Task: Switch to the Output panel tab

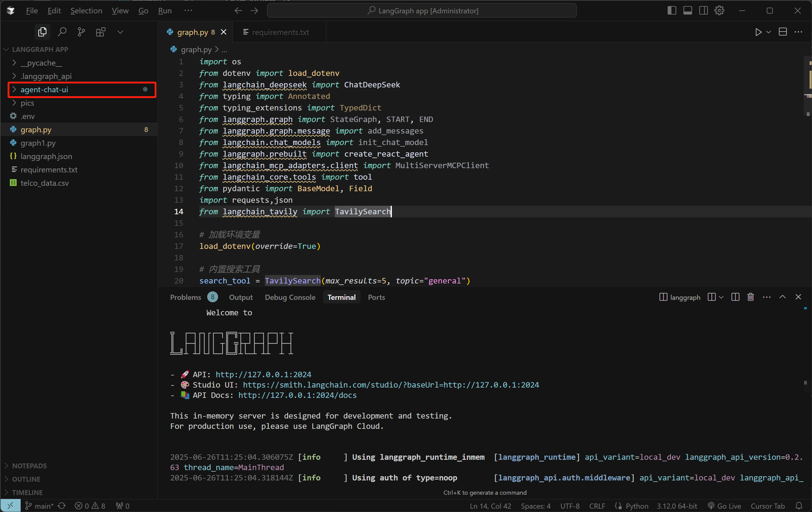Action: [x=241, y=297]
